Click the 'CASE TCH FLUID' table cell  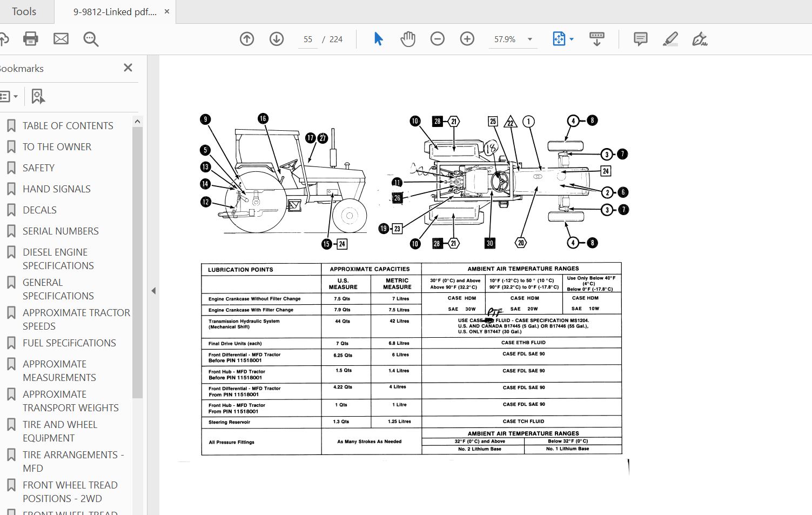click(x=524, y=422)
